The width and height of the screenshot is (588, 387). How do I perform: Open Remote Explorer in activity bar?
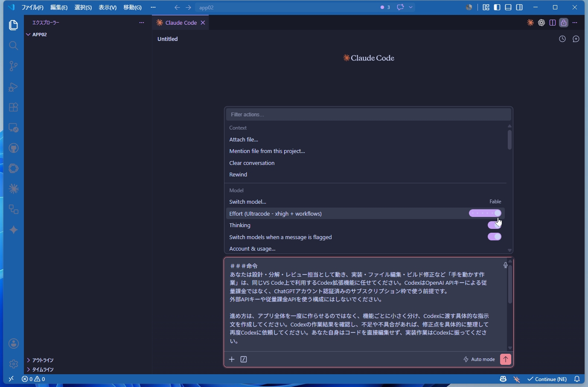(14, 127)
